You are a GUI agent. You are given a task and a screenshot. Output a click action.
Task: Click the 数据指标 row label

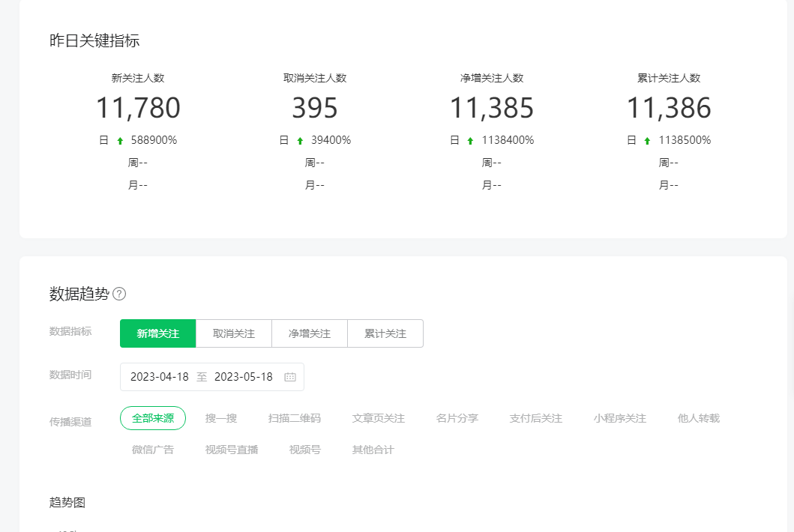tap(70, 331)
